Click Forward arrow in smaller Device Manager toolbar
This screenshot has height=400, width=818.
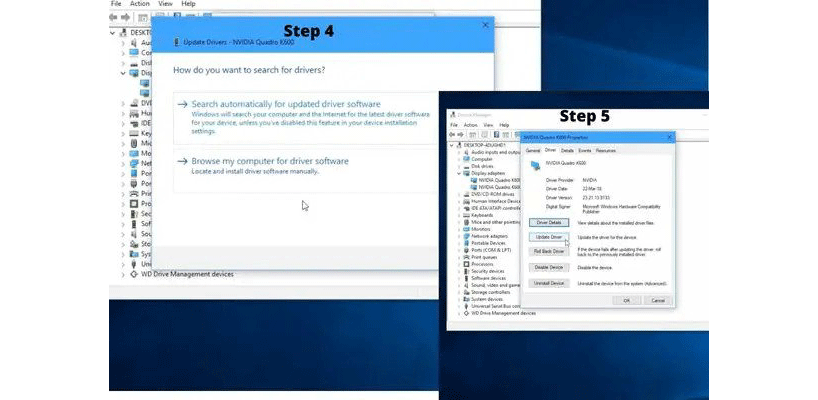460,135
